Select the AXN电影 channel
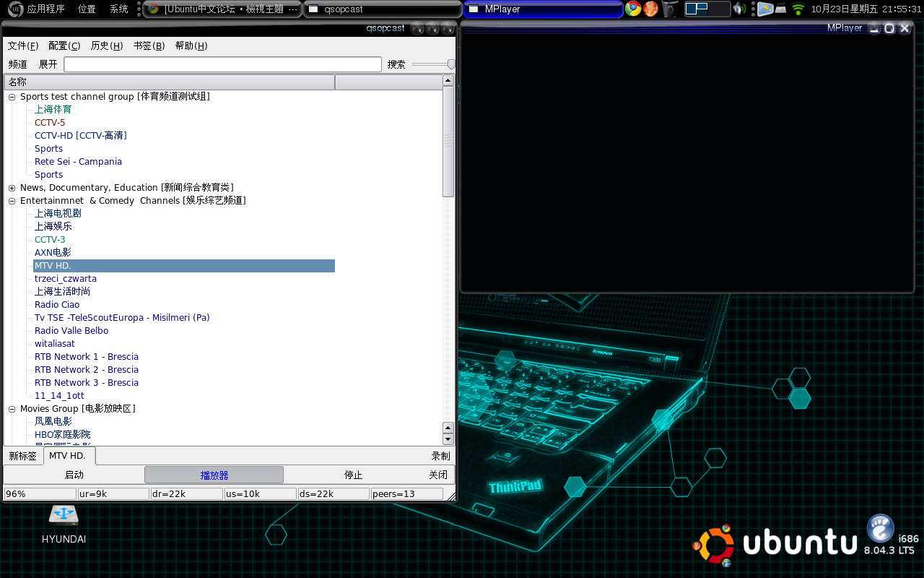The image size is (924, 578). [53, 253]
